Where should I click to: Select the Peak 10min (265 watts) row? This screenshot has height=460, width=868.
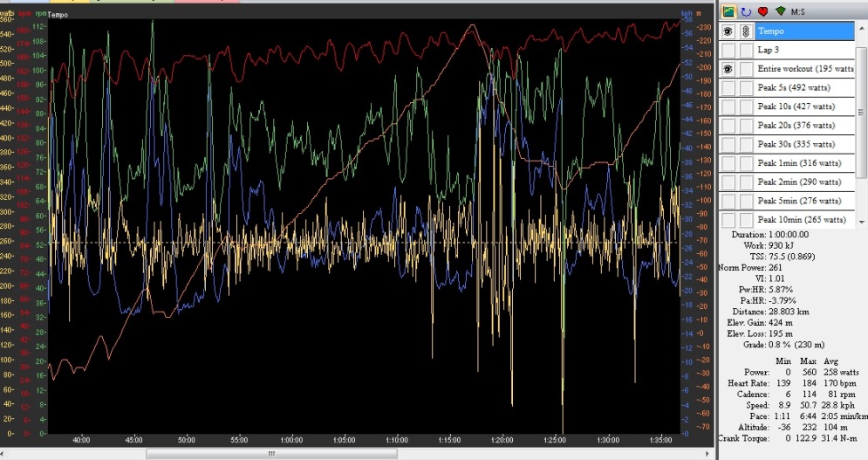click(x=803, y=220)
